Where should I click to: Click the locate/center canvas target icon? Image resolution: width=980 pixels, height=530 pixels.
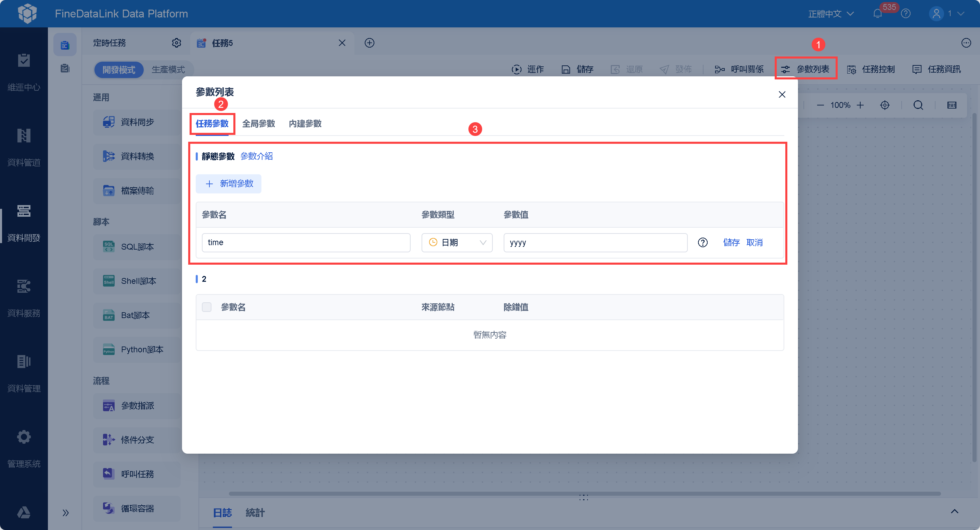(x=885, y=105)
